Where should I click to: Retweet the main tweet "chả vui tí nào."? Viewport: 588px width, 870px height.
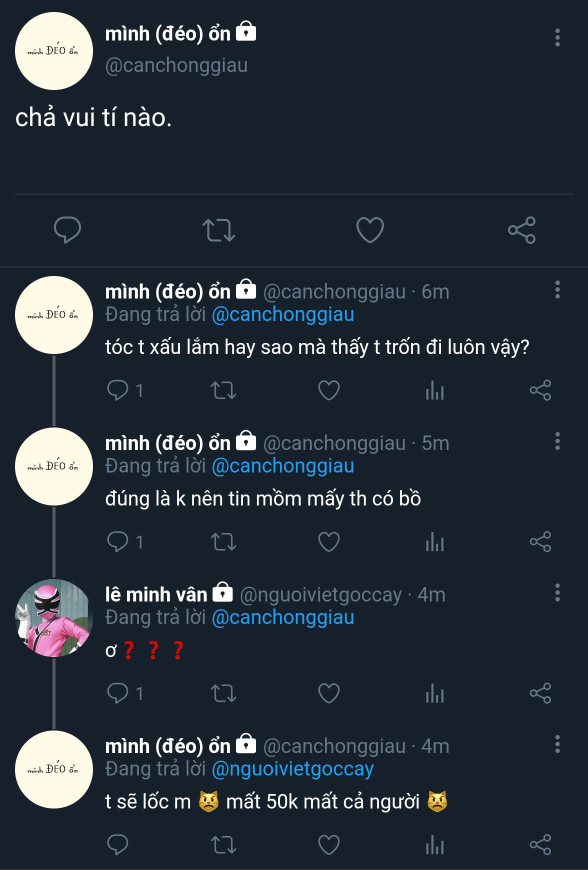coord(219,230)
